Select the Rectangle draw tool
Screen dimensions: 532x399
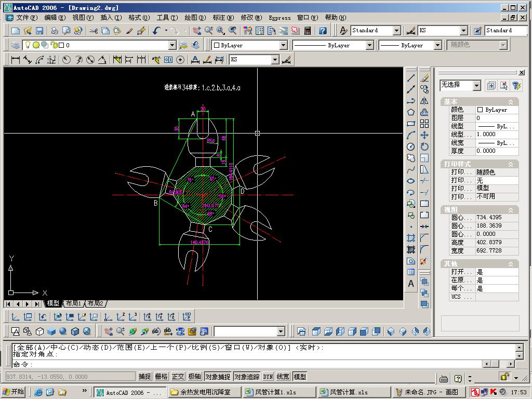(x=411, y=124)
